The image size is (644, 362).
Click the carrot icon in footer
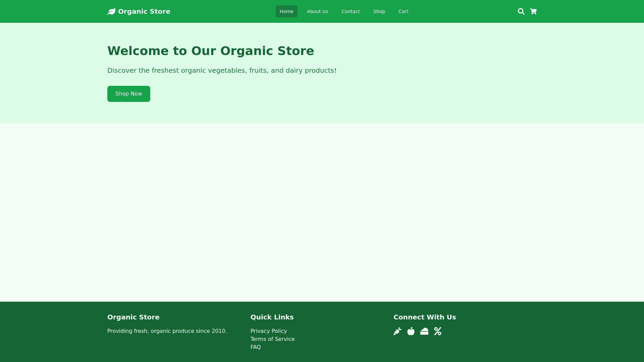pyautogui.click(x=397, y=331)
